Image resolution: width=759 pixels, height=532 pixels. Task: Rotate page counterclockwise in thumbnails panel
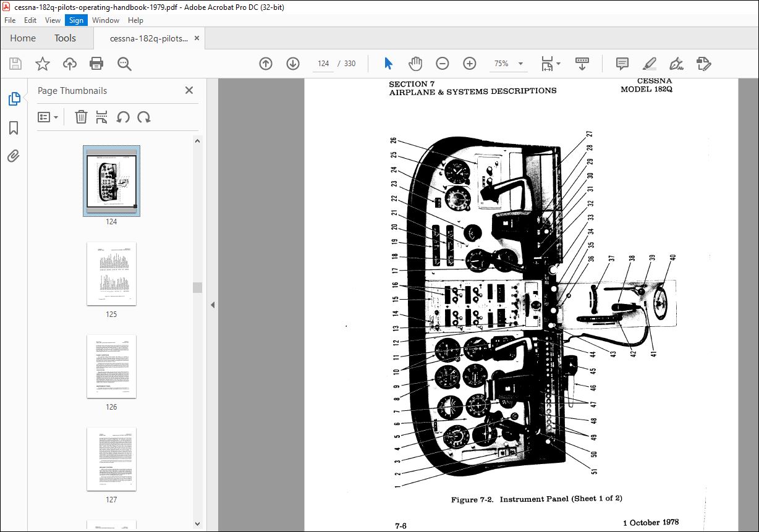point(123,117)
